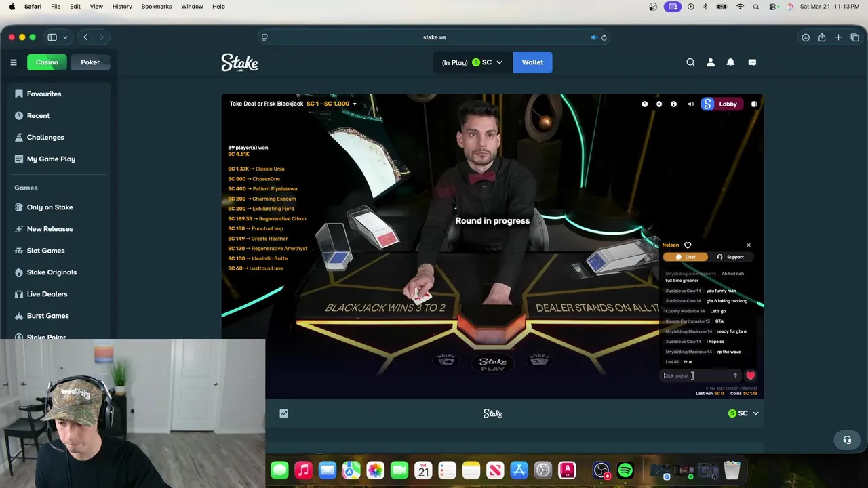Show Safari tab overview

click(854, 37)
